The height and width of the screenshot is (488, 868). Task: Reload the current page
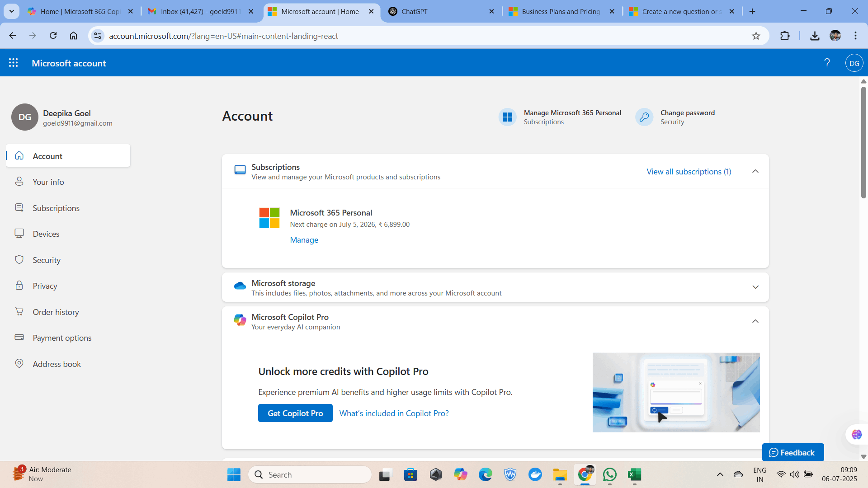[x=53, y=36]
